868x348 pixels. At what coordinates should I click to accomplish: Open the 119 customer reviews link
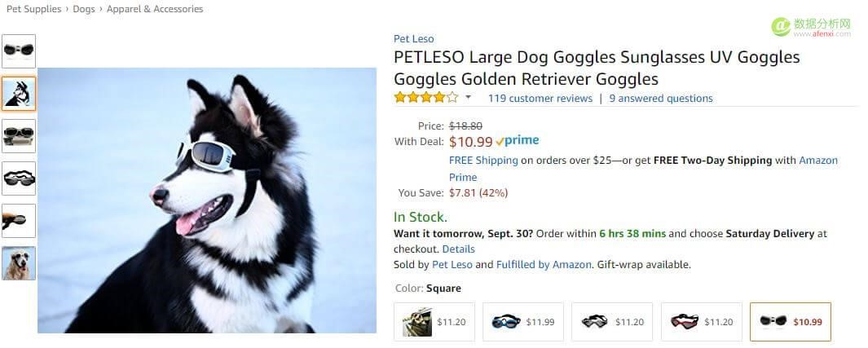540,99
